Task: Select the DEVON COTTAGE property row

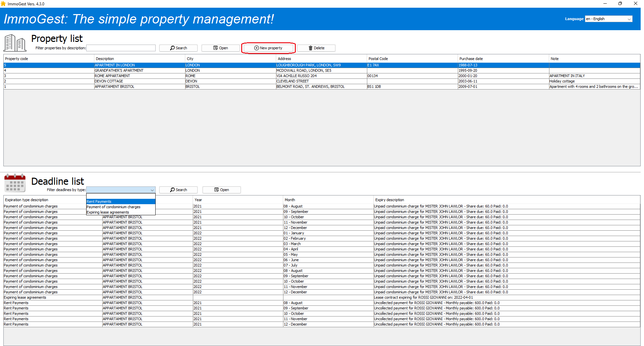Action: 134,81
